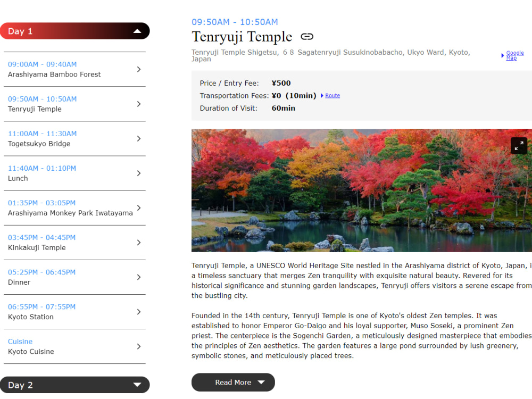Screen dimensions: 532x399
Task: Select Togetsukyo Bridge itinerary item
Action: pos(74,138)
